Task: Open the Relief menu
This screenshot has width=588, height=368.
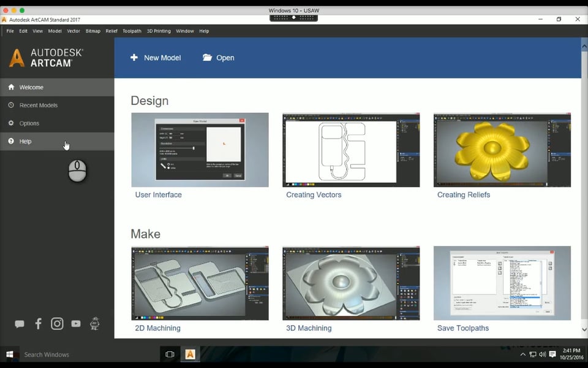Action: (x=111, y=31)
